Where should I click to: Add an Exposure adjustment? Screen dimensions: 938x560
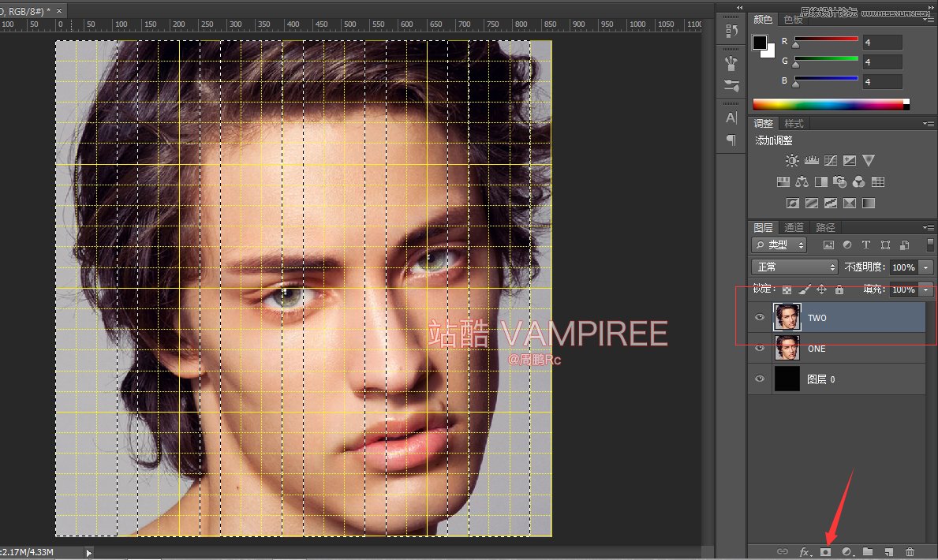(x=850, y=160)
